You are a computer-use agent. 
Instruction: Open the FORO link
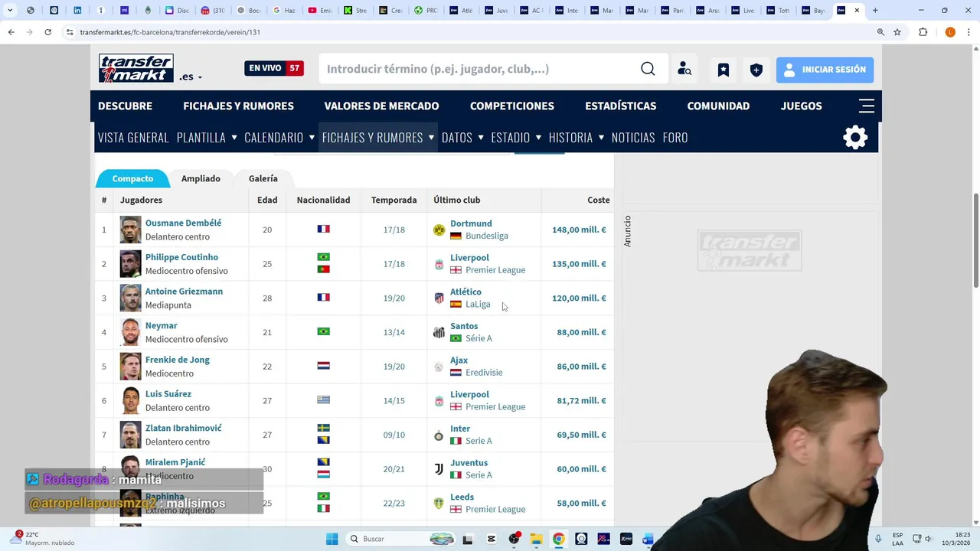tap(675, 138)
